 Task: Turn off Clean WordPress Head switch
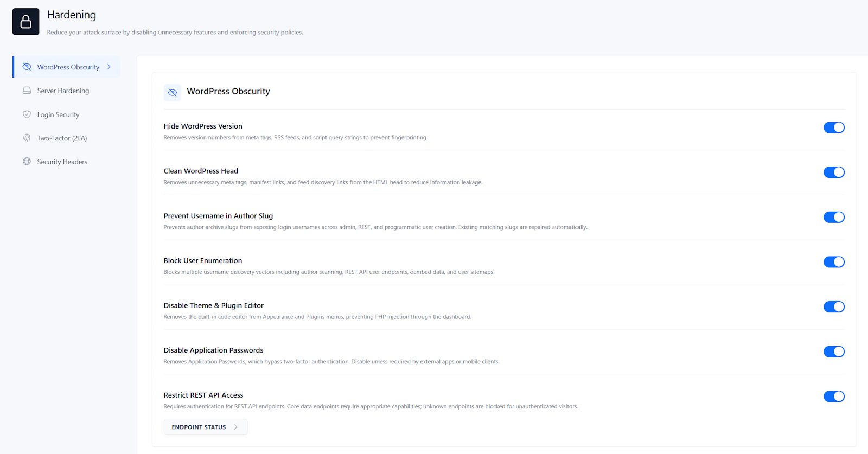834,172
